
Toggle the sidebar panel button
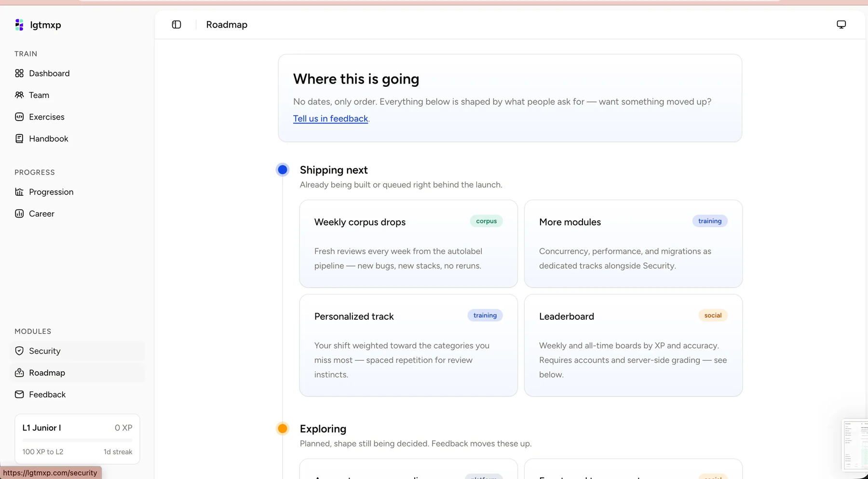(176, 25)
